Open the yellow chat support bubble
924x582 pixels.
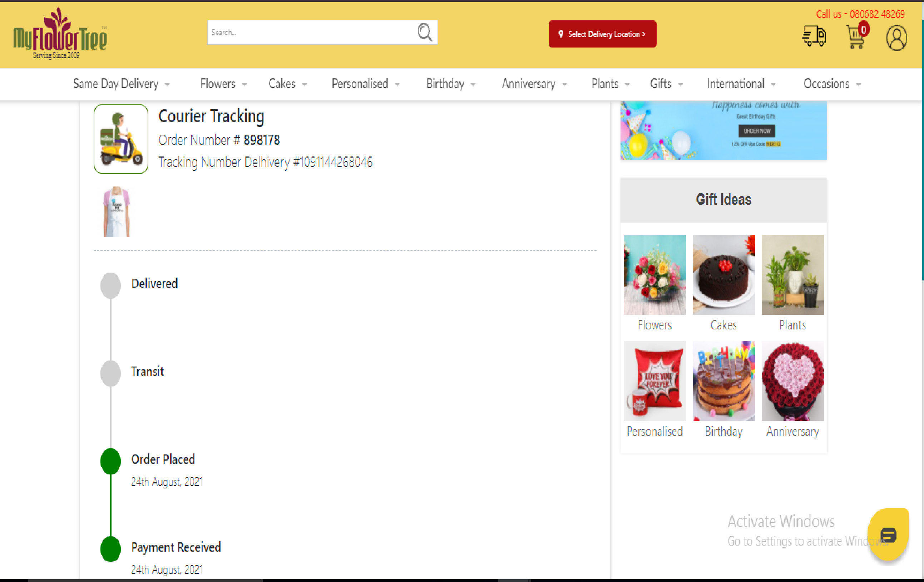tap(888, 534)
